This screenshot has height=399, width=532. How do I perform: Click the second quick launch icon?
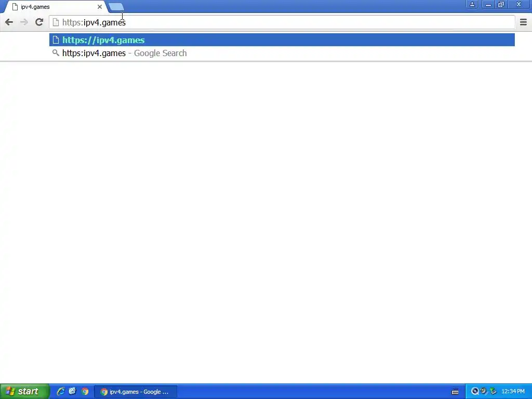73,392
